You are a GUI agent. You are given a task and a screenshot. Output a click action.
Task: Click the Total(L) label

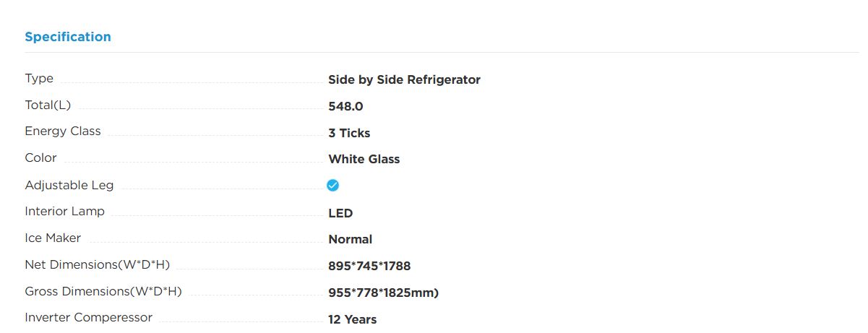pos(48,105)
